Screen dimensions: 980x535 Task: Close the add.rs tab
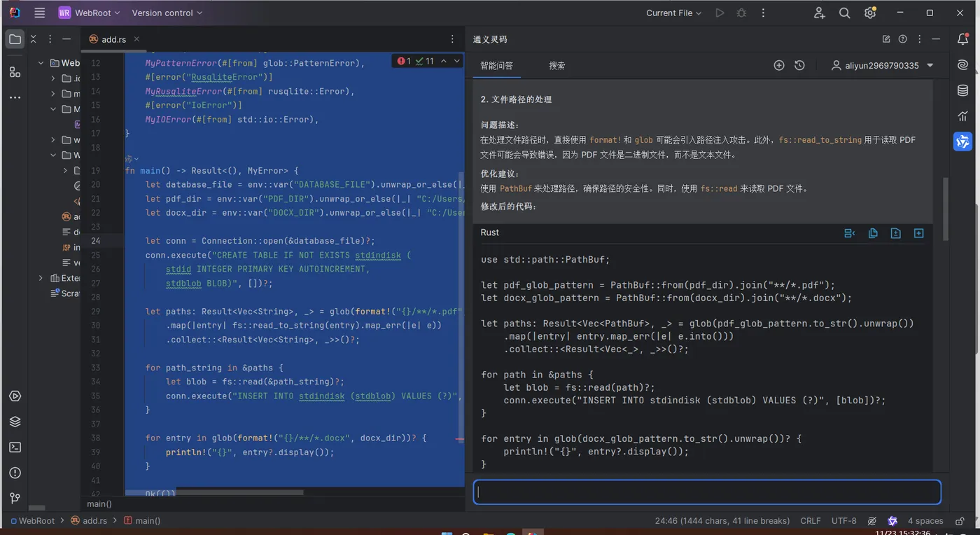click(x=136, y=39)
